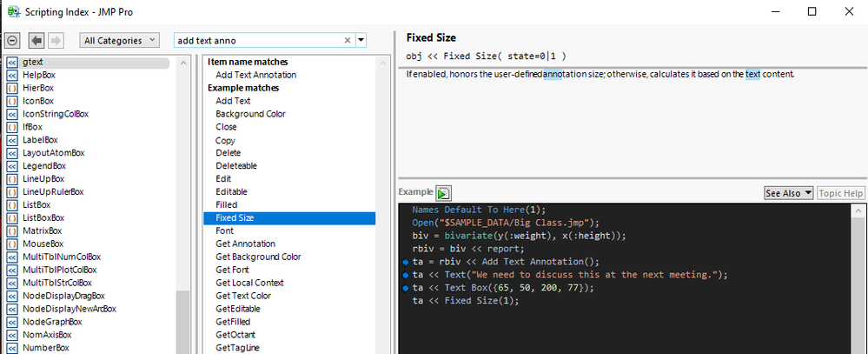868x354 pixels.
Task: Select the Get Background Color result
Action: (x=259, y=257)
